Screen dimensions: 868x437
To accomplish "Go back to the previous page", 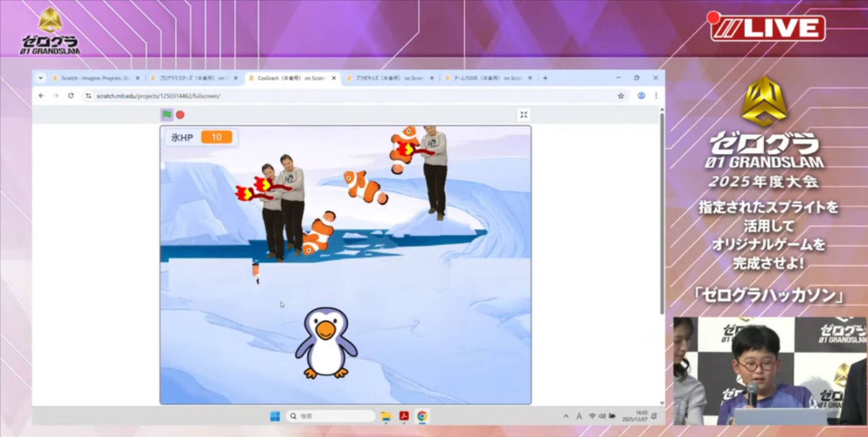I will 42,96.
